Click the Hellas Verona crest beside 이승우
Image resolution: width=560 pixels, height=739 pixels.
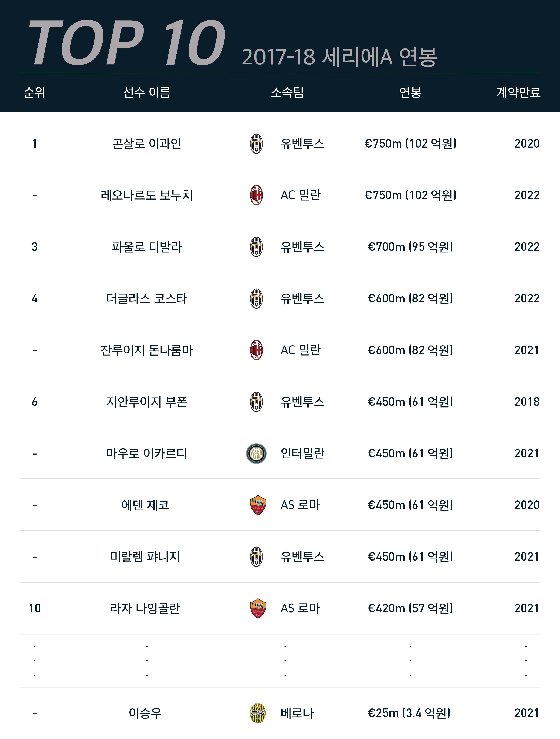coord(258,713)
